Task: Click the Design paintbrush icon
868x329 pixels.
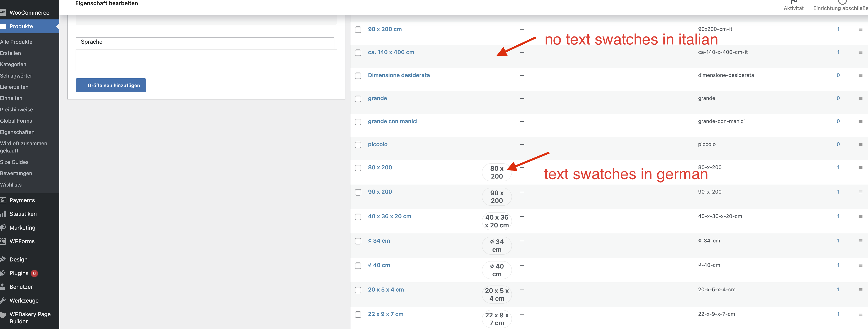Action: [x=3, y=259]
